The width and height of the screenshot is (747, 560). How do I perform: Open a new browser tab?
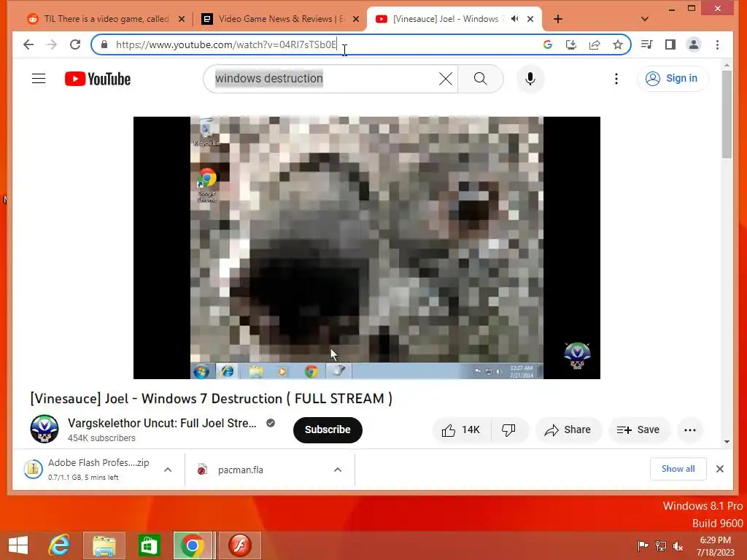point(558,19)
